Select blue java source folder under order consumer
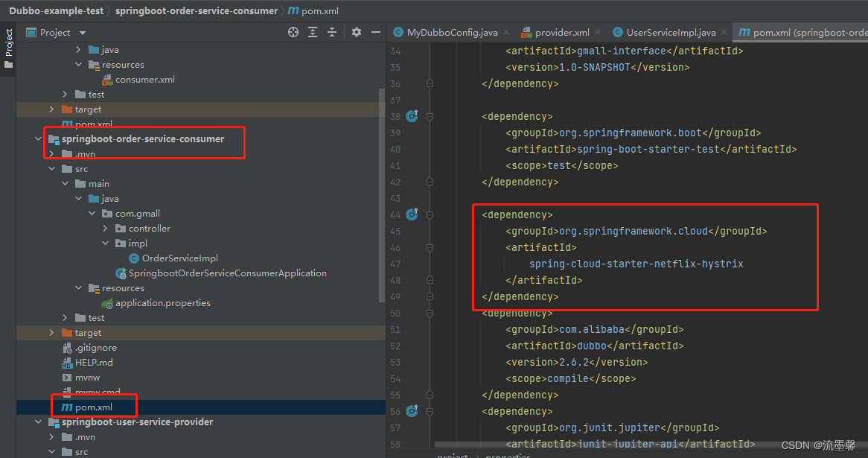The image size is (868, 458). [x=103, y=198]
